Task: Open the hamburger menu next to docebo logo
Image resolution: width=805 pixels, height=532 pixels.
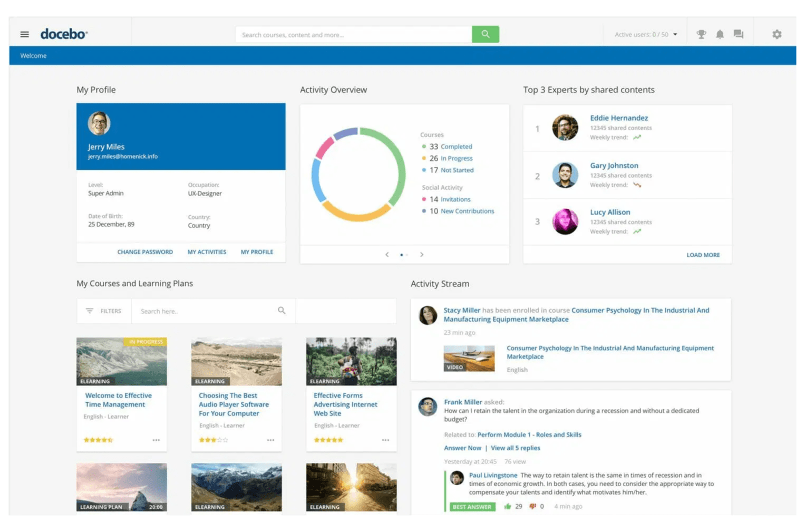Action: point(24,34)
